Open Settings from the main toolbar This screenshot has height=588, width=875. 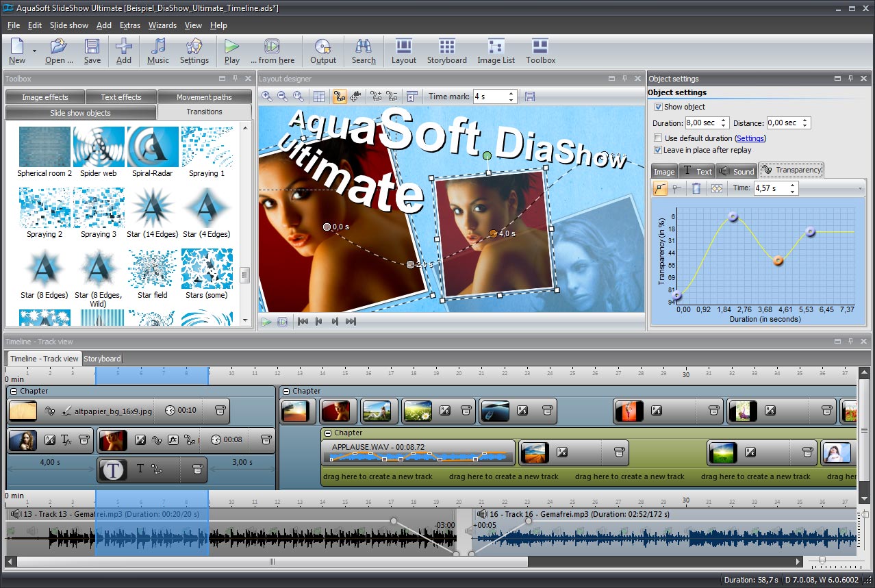click(194, 47)
